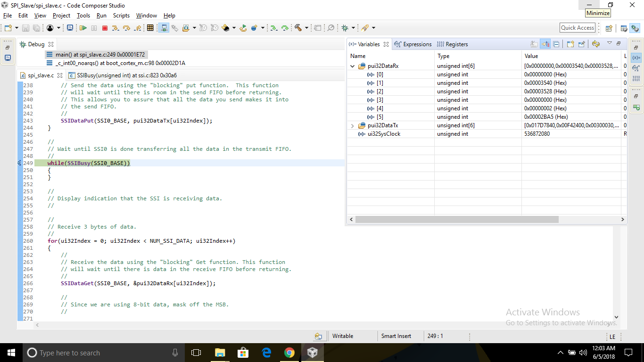Open the user profile dropdown arrow

click(58, 28)
